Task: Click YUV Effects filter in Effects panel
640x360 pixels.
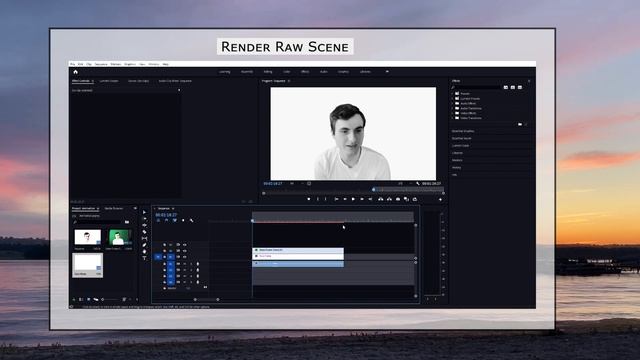Action: [520, 87]
